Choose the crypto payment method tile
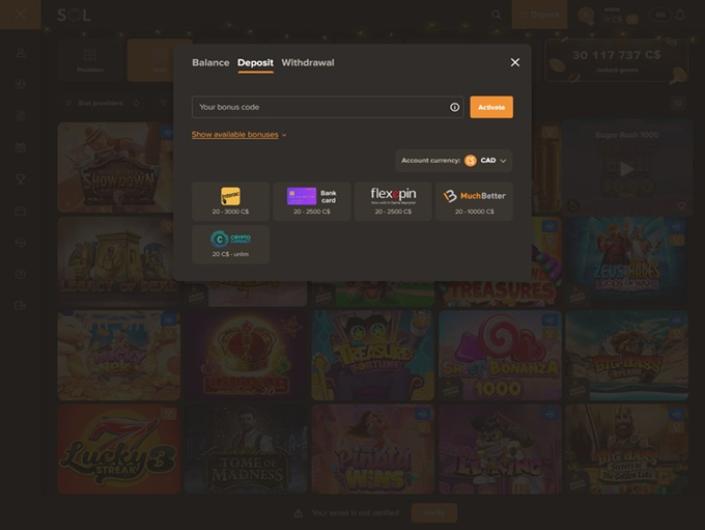 click(231, 244)
